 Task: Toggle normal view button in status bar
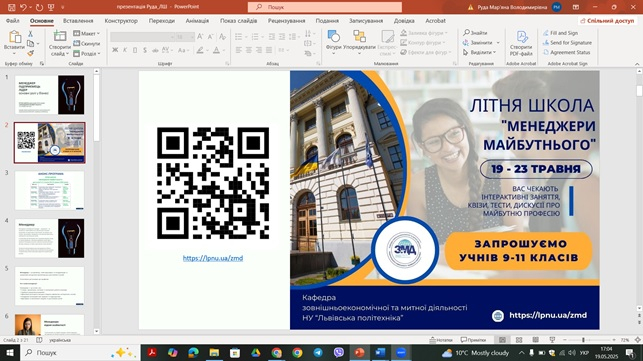tap(502, 340)
